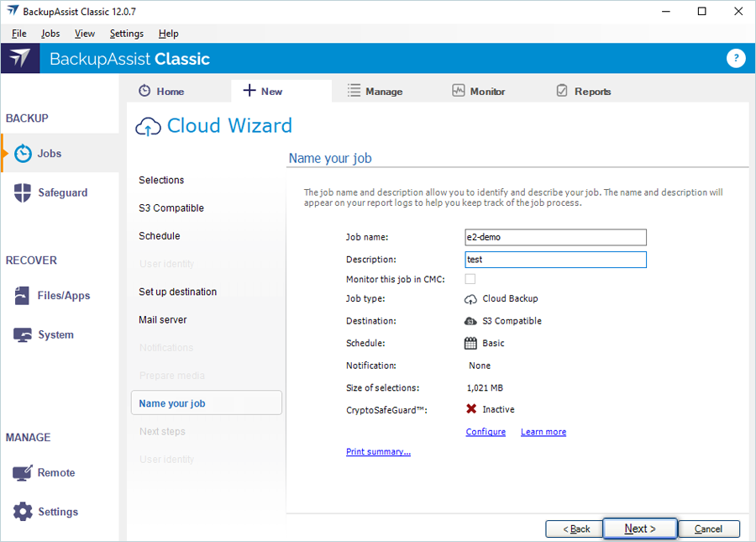Click the Safeguard label in sidebar

click(63, 193)
